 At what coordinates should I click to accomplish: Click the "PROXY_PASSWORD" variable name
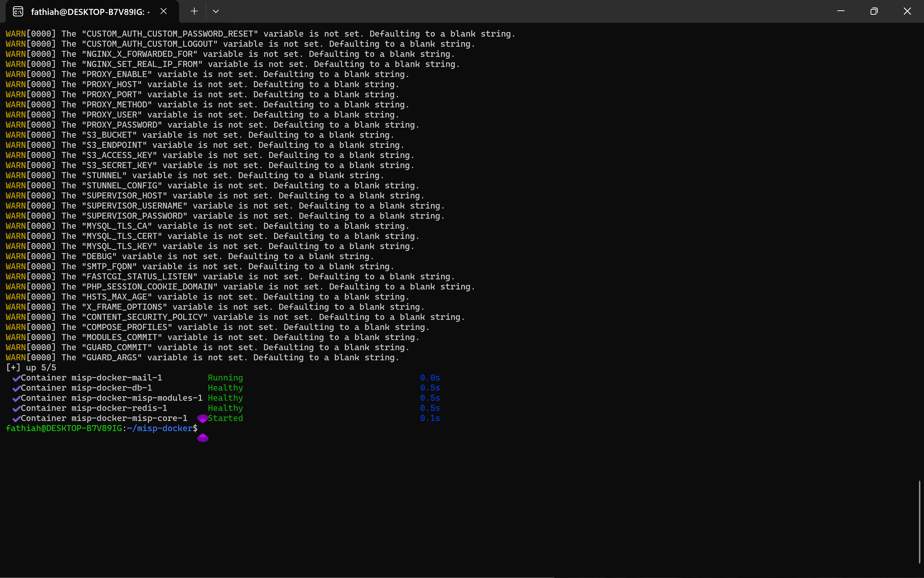122,125
